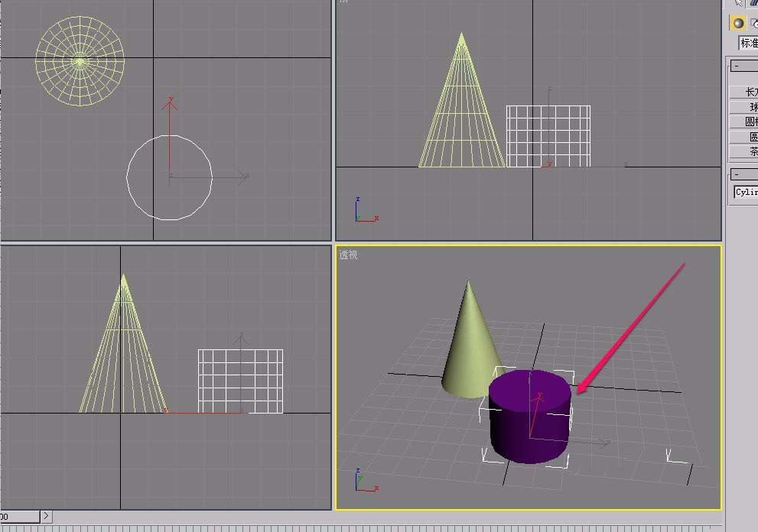Click the 透视 perspective viewport label
The height and width of the screenshot is (532, 758).
[x=348, y=255]
